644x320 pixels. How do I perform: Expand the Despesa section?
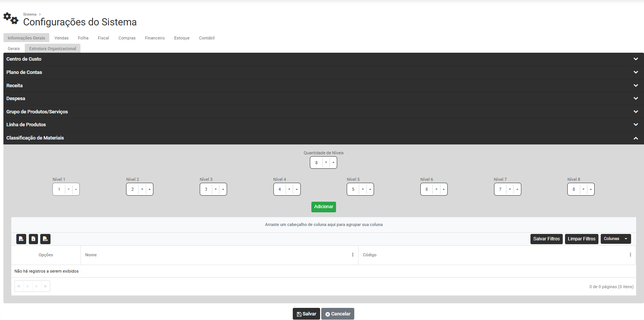click(324, 99)
